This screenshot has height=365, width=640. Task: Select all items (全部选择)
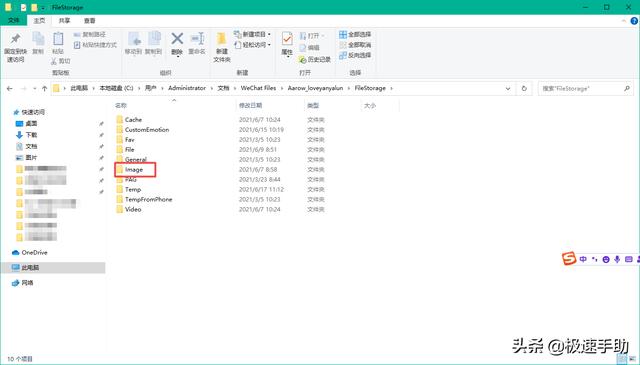pyautogui.click(x=355, y=34)
